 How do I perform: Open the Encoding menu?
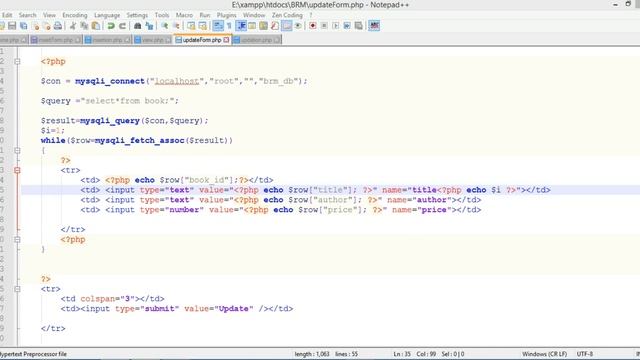(75, 15)
